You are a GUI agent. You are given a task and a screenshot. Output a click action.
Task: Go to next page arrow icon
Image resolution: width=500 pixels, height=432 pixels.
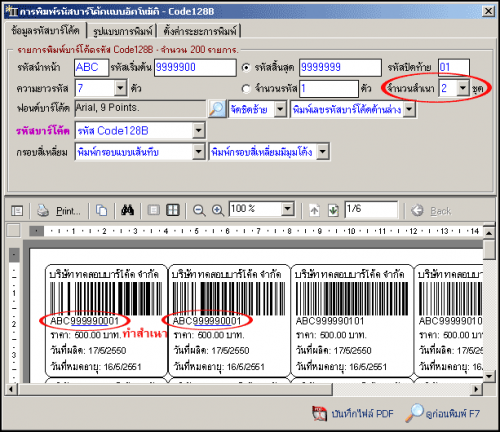click(333, 211)
